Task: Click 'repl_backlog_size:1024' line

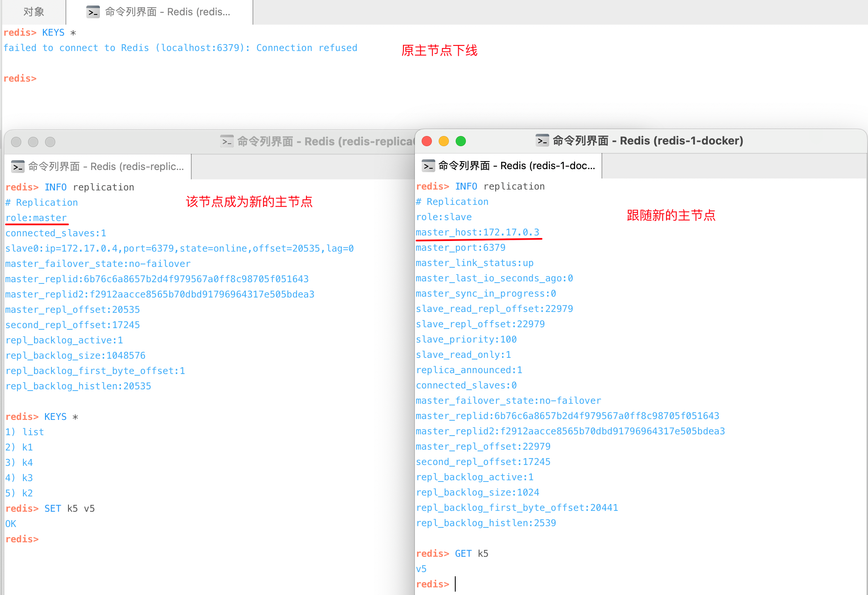Action: (x=477, y=493)
